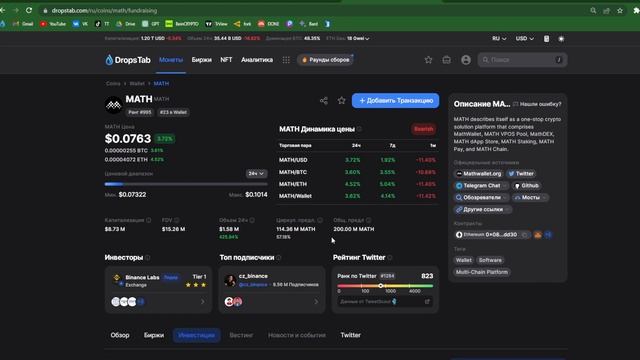Image resolution: width=640 pixels, height=360 pixels.
Task: Click the DropsTab logo
Action: [128, 60]
